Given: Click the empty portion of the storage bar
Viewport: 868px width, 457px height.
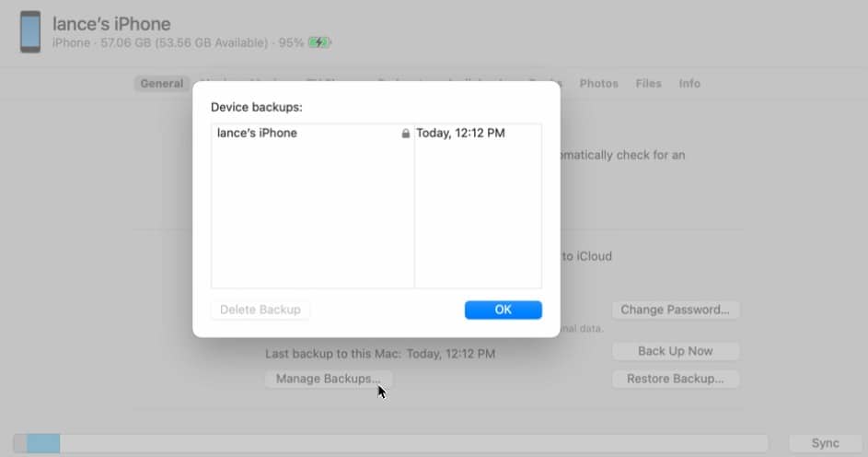Looking at the screenshot, I should tap(414, 443).
